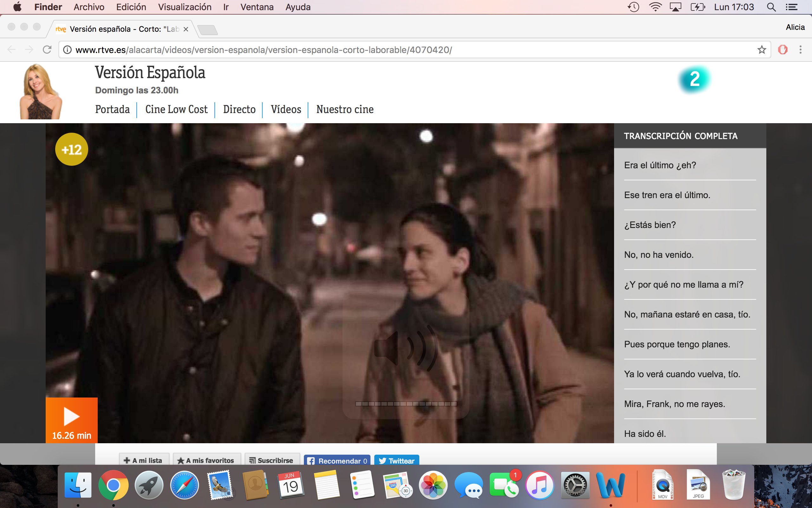This screenshot has height=508, width=812.
Task: Open the Cine Low Cost section
Action: coord(176,110)
